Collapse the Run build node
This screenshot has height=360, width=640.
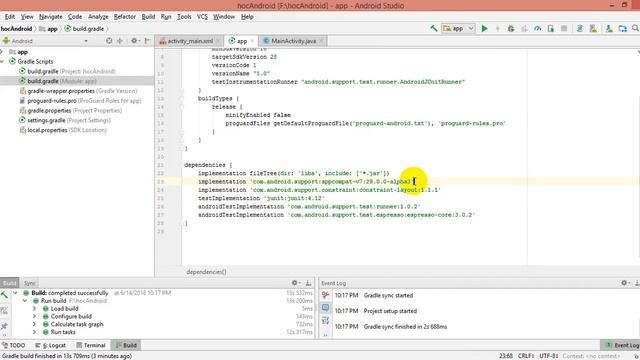click(25, 301)
